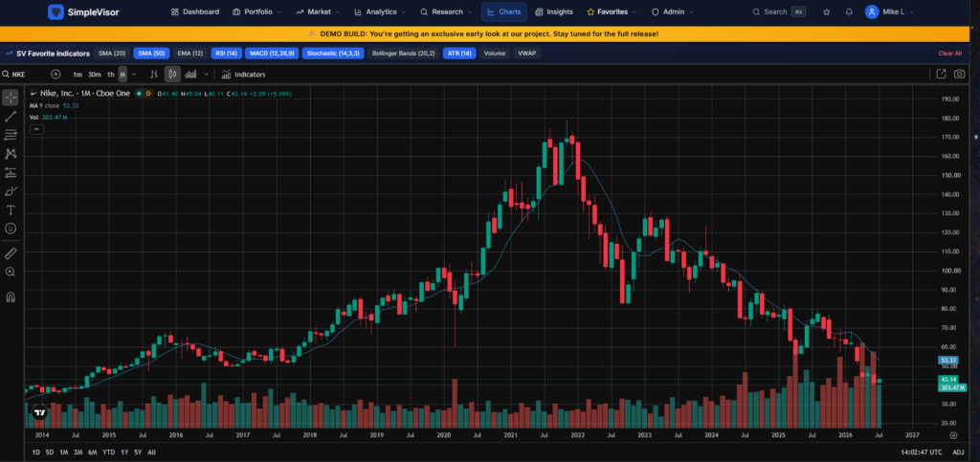Screen dimensions: 980x462
Task: Open the global Search box
Action: [778, 11]
